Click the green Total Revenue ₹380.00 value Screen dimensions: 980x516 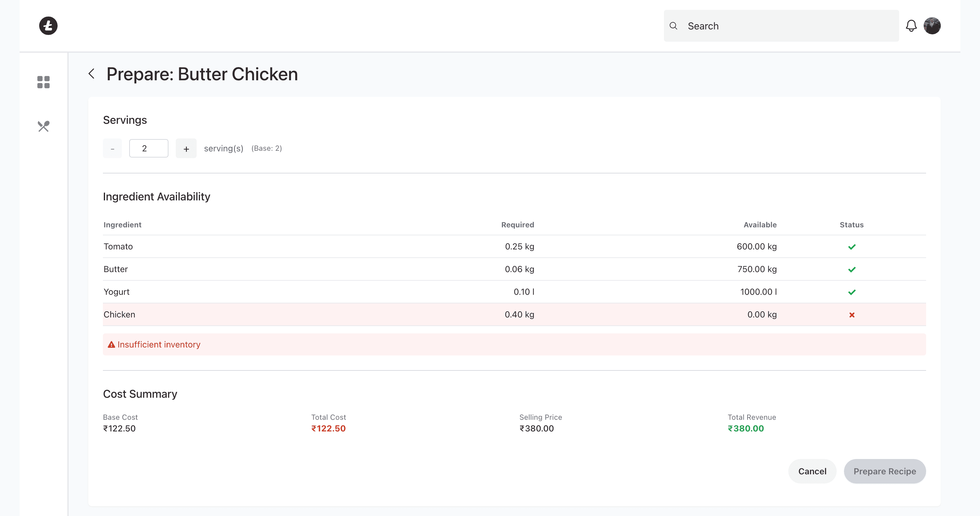[746, 428]
